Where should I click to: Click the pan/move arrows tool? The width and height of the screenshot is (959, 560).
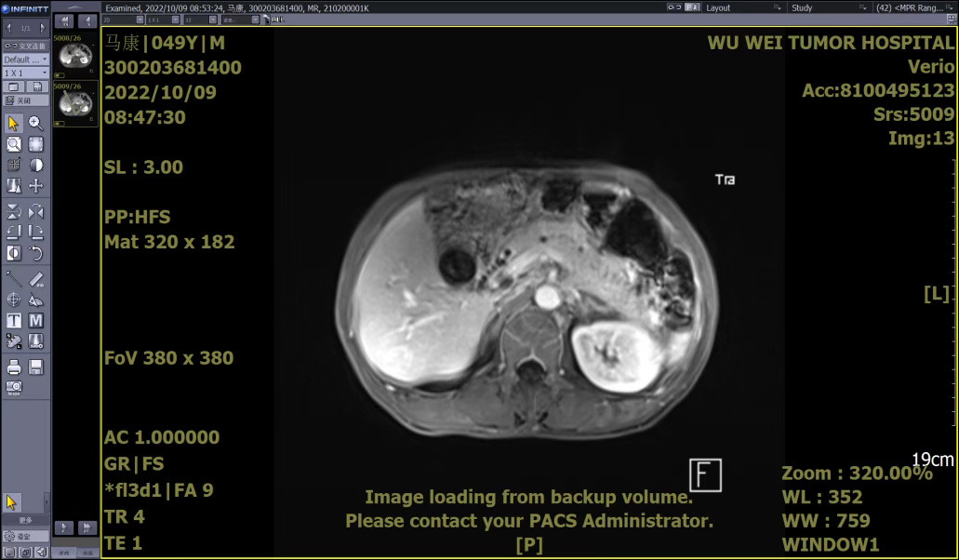[x=35, y=186]
